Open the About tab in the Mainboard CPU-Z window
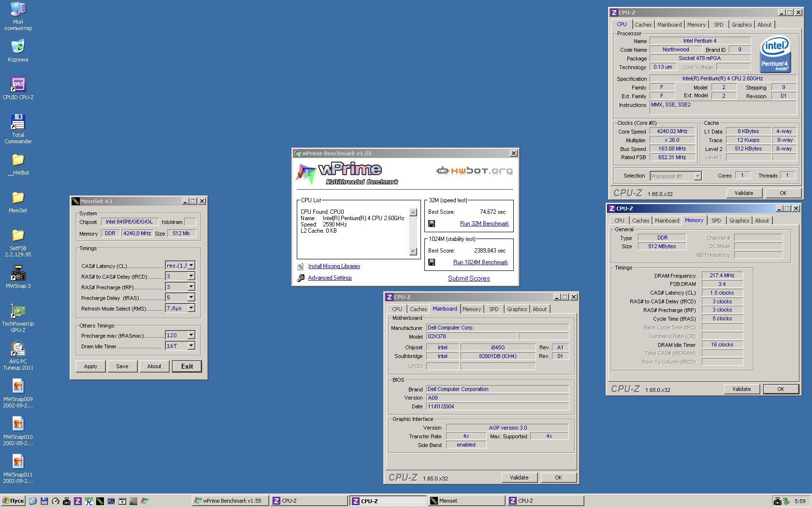Viewport: 812px width, 508px height. click(x=539, y=309)
